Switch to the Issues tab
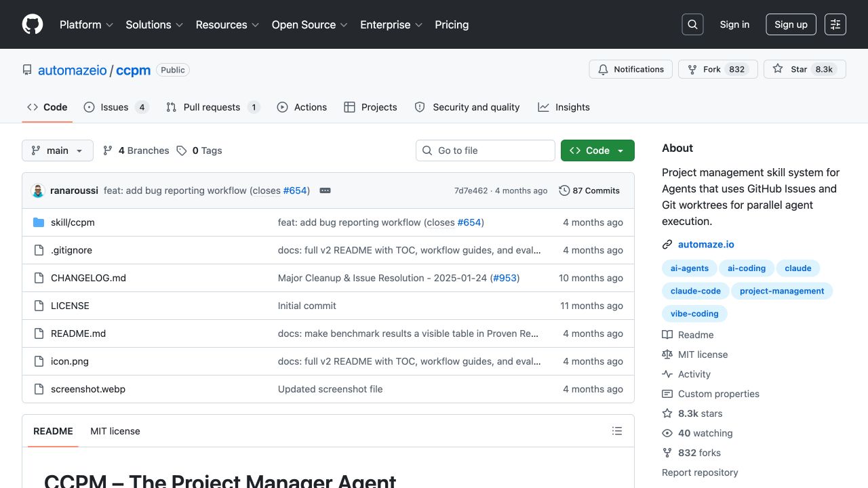Screen dimensions: 868x488 (x=116, y=107)
